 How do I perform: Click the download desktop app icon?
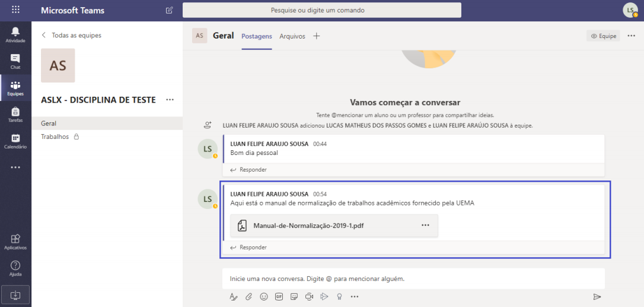pyautogui.click(x=15, y=295)
